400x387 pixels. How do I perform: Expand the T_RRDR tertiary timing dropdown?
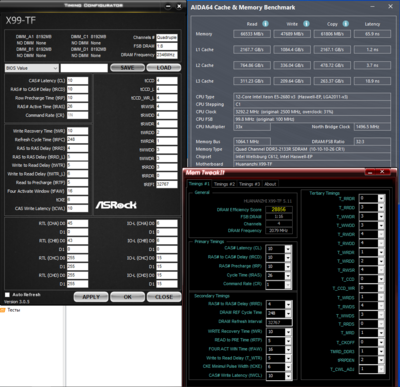coord(381,199)
